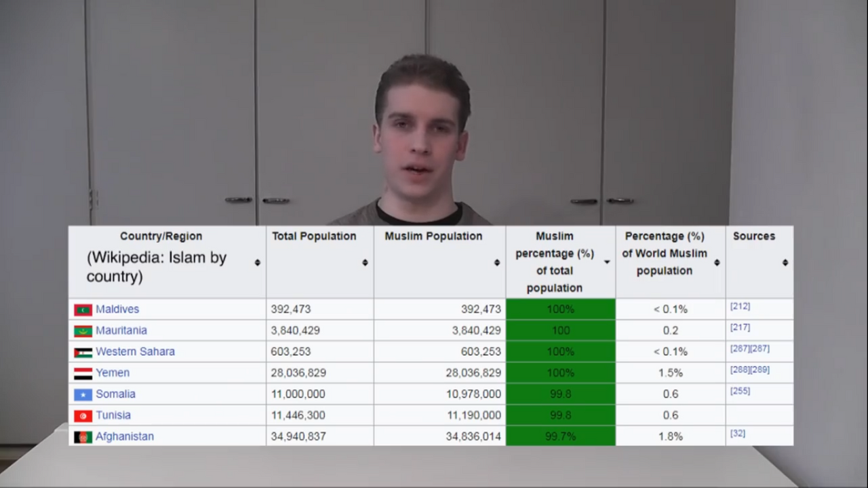The width and height of the screenshot is (868, 488).
Task: Sort table by Country/Region column arrows
Action: [x=257, y=262]
